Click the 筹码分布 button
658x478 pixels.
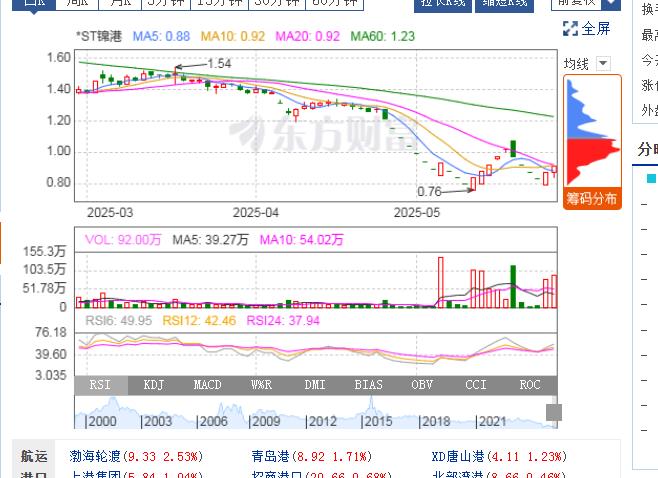pos(592,198)
